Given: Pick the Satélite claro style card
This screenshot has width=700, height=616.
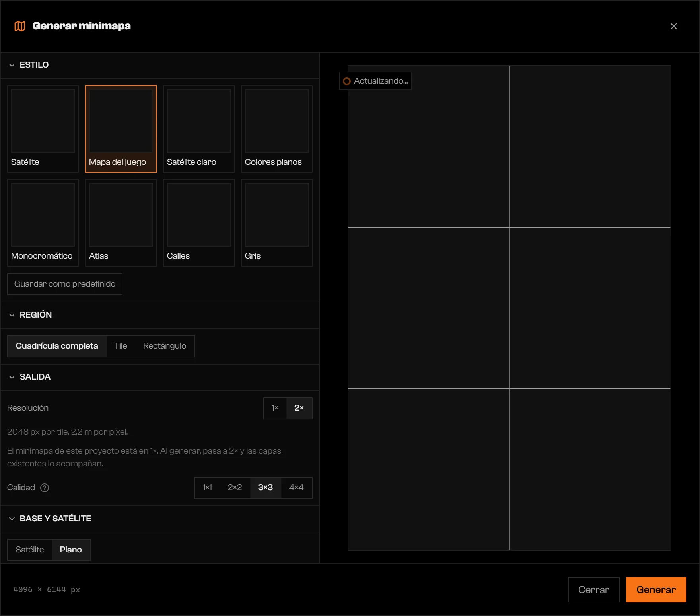Looking at the screenshot, I should (199, 129).
